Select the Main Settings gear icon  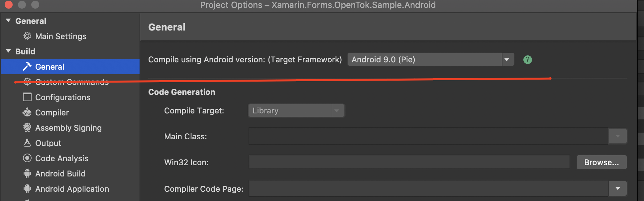tap(28, 36)
